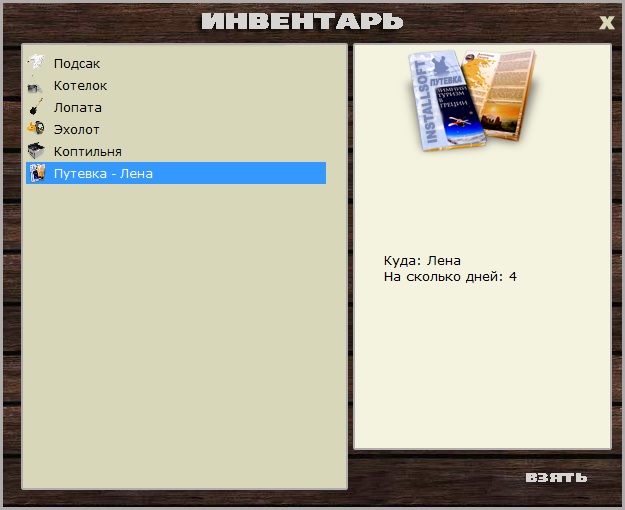Click the 'На сколько дней: 4' line

coord(450,276)
